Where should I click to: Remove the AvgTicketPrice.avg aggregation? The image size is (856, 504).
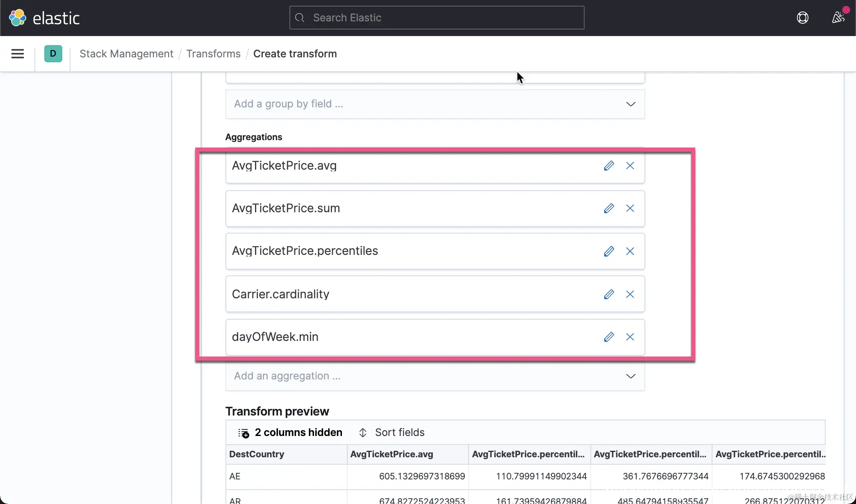tap(630, 166)
